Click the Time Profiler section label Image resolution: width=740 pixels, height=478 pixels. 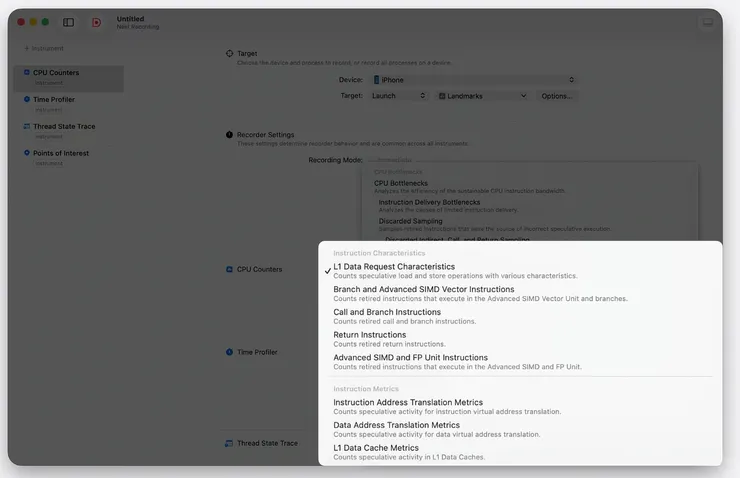coord(257,352)
